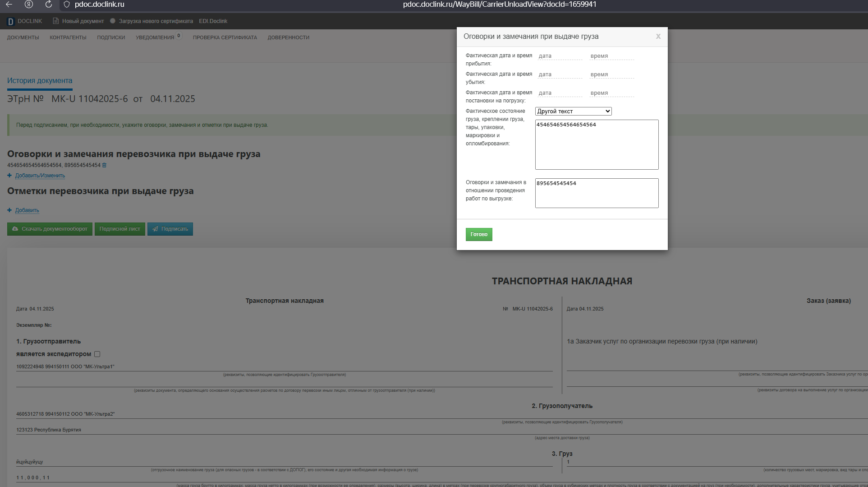Viewport: 868px width, 487px height.
Task: Click the unloading remarks textarea with 895654545454
Action: click(x=597, y=193)
